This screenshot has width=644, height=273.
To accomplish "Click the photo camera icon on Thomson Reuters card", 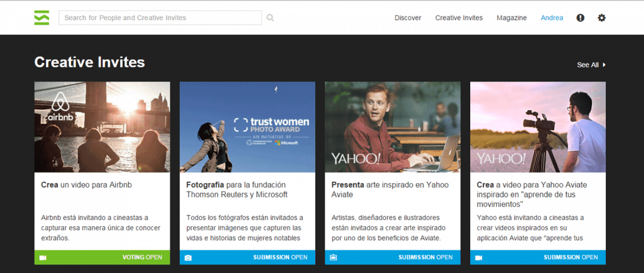I will (188, 257).
